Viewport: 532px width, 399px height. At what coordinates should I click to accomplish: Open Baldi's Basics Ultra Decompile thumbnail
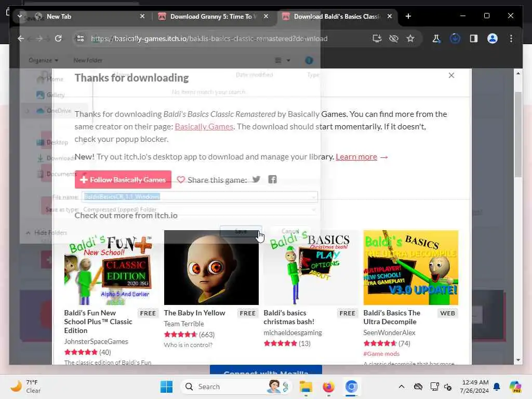(410, 268)
